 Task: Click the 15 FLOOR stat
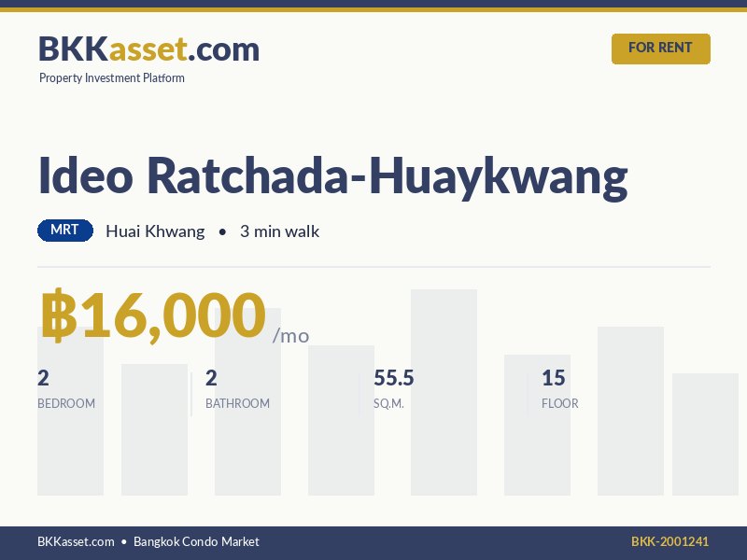point(559,389)
